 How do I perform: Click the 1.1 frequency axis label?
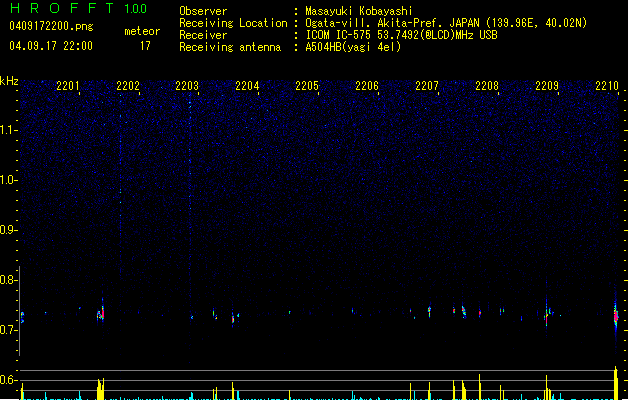8,130
